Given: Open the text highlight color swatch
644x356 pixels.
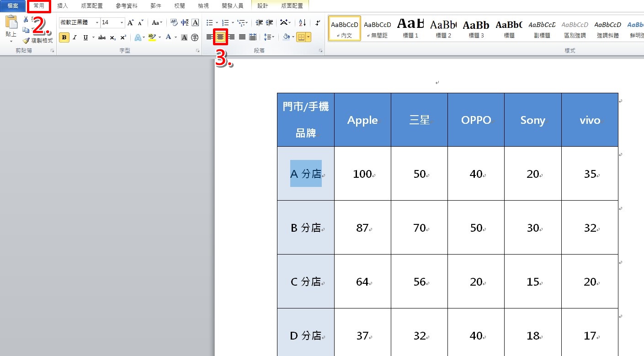Looking at the screenshot, I should (152, 37).
